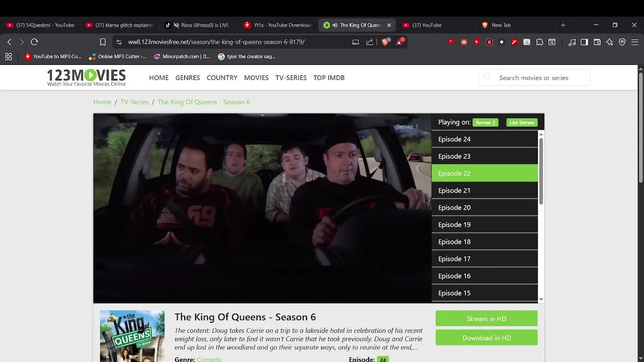This screenshot has width=644, height=362.
Task: Close The King Of Queens tab
Action: pyautogui.click(x=389, y=25)
